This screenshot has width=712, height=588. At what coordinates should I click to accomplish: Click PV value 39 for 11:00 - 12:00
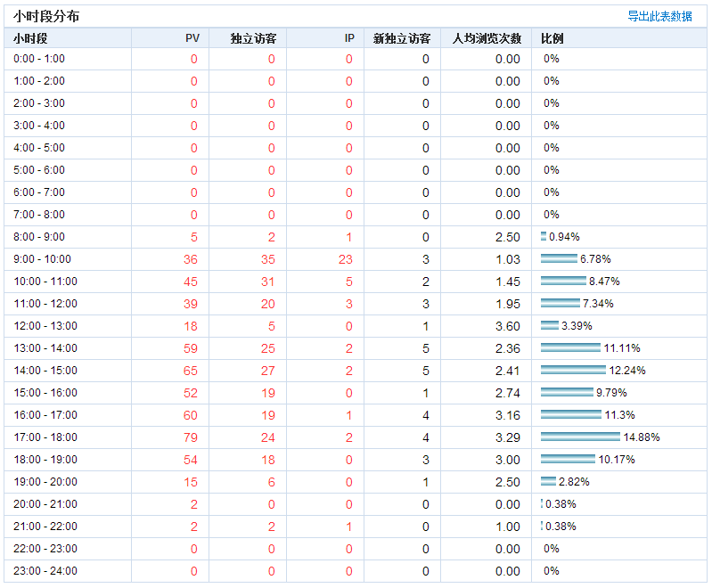[191, 304]
